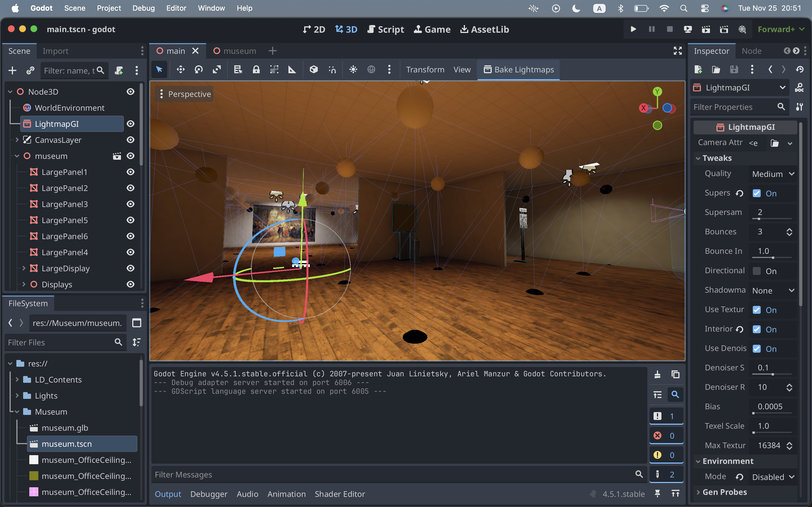
Task: Lock the selected node
Action: pyautogui.click(x=256, y=69)
